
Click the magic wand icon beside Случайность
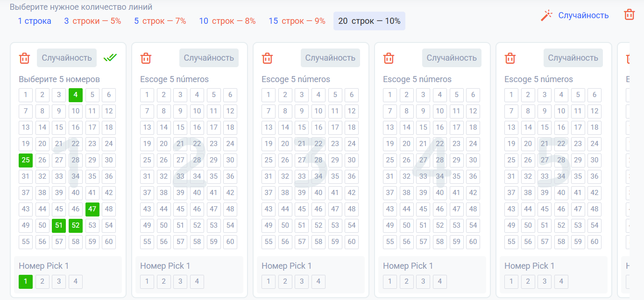[x=546, y=15]
